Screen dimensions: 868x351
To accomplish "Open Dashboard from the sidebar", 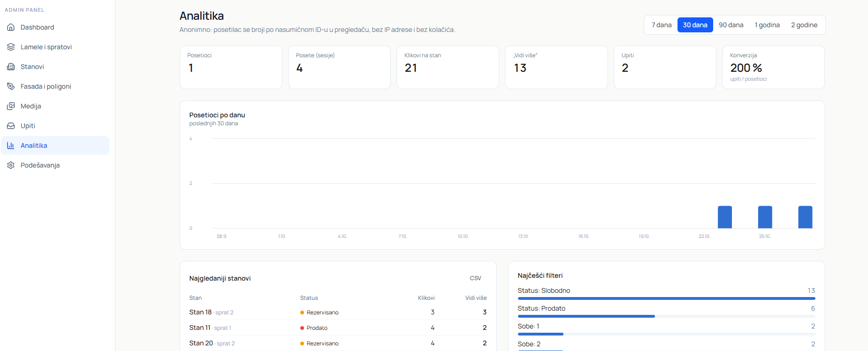I will click(55, 27).
